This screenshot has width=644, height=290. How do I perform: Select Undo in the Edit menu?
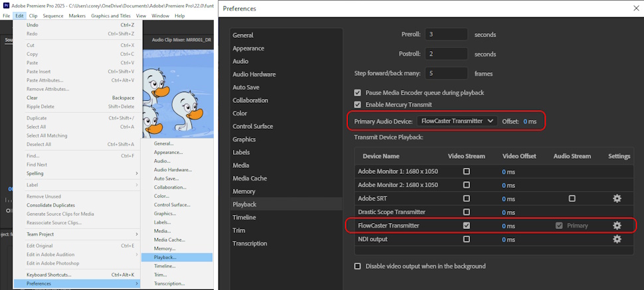tap(77, 25)
